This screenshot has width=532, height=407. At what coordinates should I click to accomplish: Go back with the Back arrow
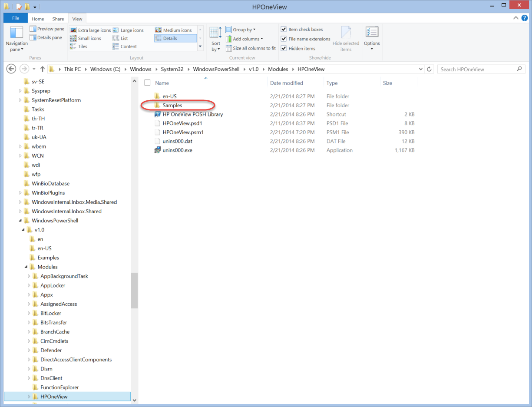pyautogui.click(x=12, y=69)
